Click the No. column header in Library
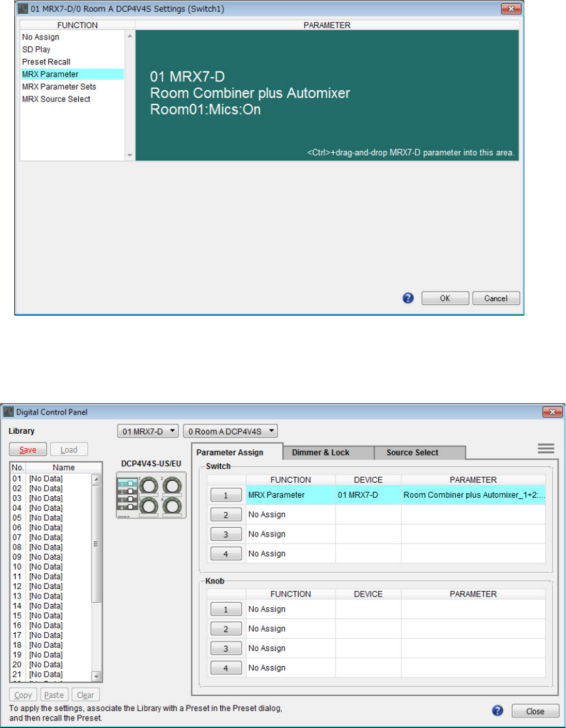 18,468
